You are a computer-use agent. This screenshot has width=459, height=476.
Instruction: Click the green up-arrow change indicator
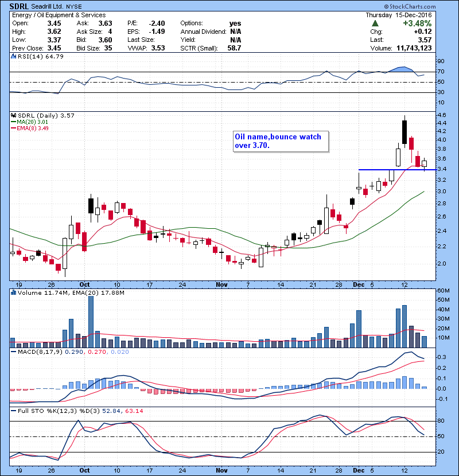(x=375, y=24)
